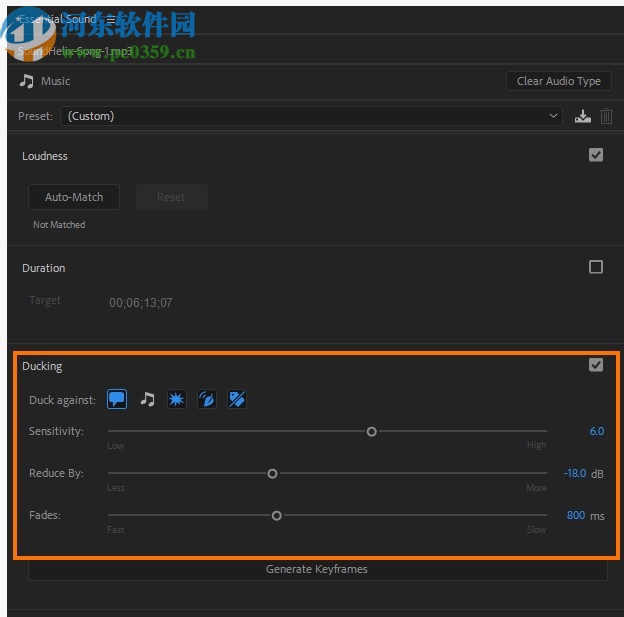Save settings as preset icon
Image resolution: width=624 pixels, height=617 pixels.
pyautogui.click(x=583, y=116)
